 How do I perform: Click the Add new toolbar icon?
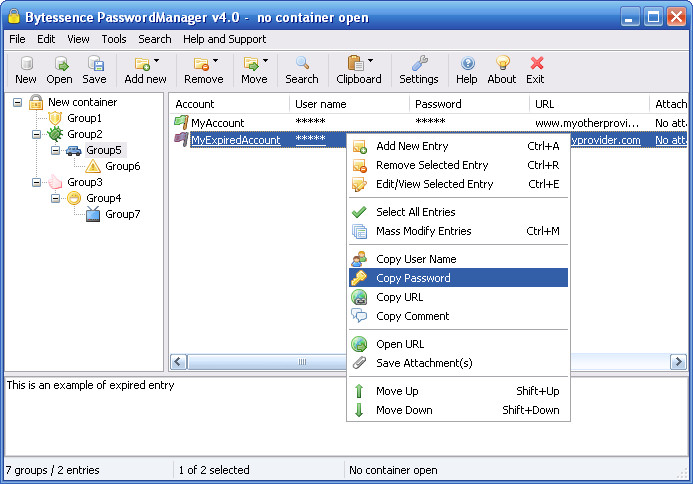coord(142,64)
